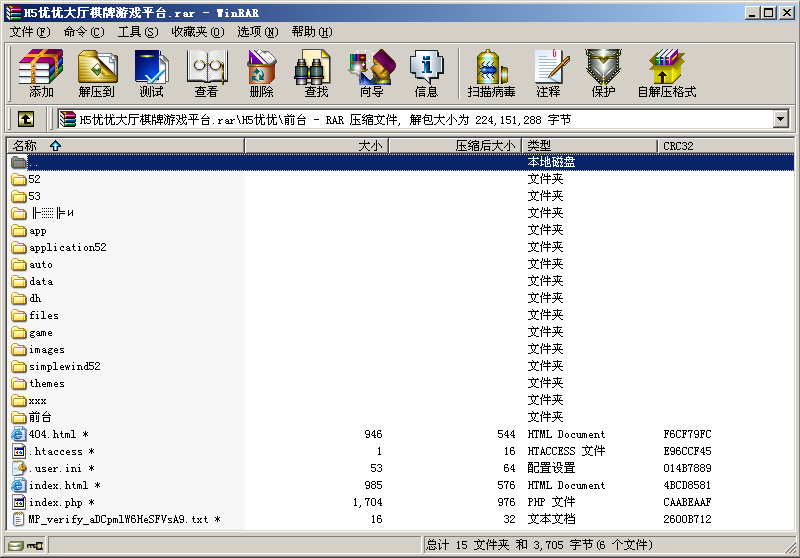Run the 测试 (Test) archive tool
This screenshot has width=800, height=558.
[152, 73]
